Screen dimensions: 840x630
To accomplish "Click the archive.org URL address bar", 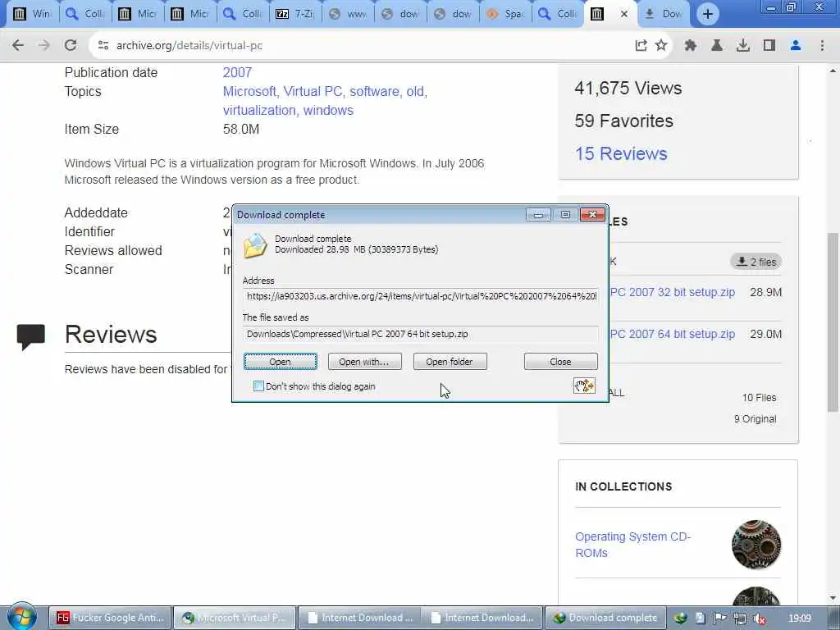I will [x=189, y=46].
